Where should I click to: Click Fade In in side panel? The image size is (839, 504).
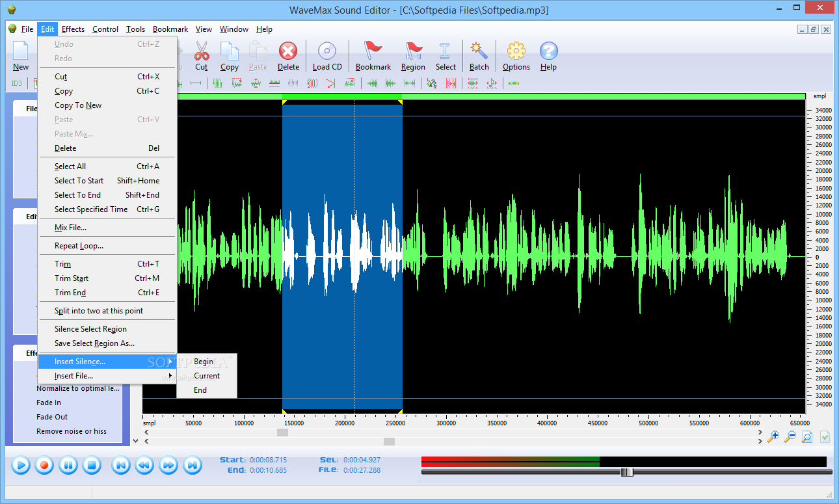[x=49, y=403]
